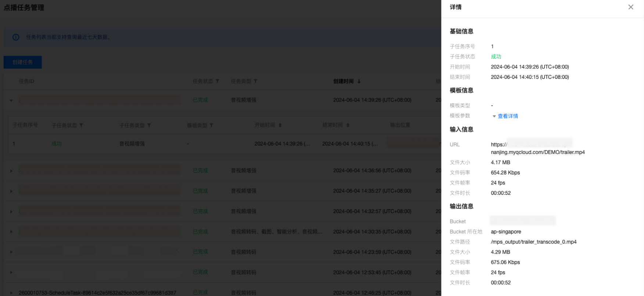Click the subtask start time 14:39:26 cell

[282, 144]
